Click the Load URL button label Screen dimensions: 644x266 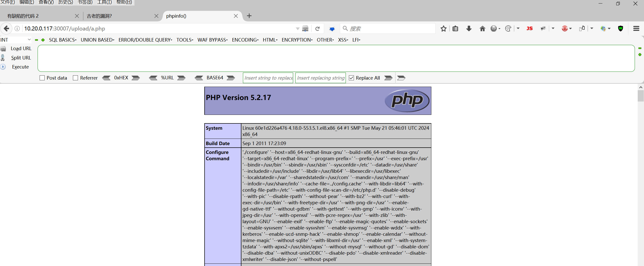point(21,49)
